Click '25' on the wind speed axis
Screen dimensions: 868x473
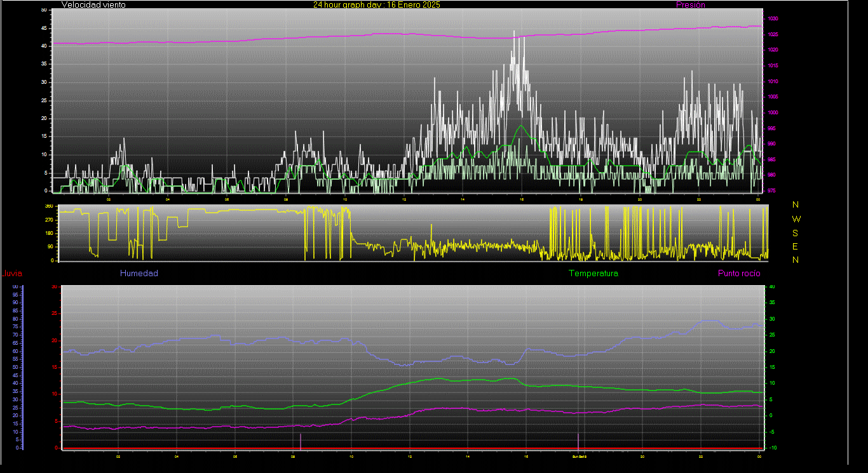pos(43,100)
